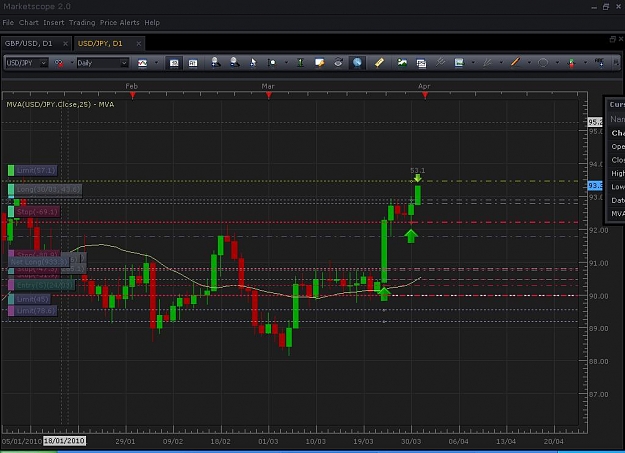The width and height of the screenshot is (625, 453).
Task: Close the GBP/USD, D1 tab
Action: 65,43
